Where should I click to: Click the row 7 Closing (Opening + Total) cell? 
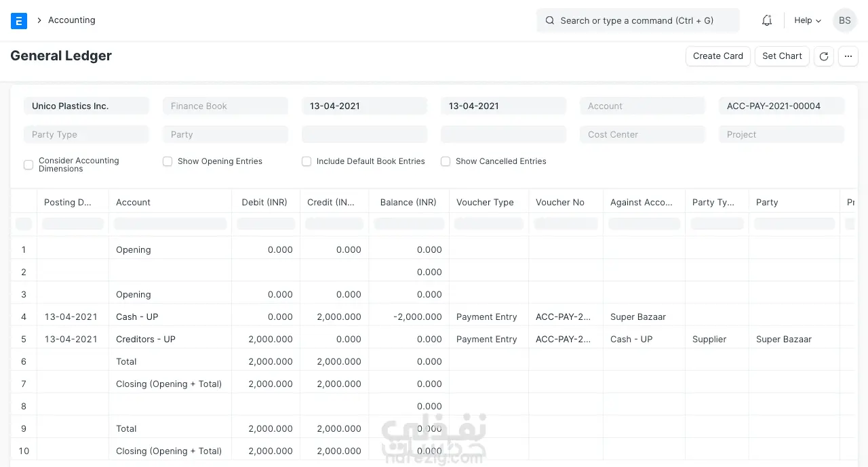[170, 384]
